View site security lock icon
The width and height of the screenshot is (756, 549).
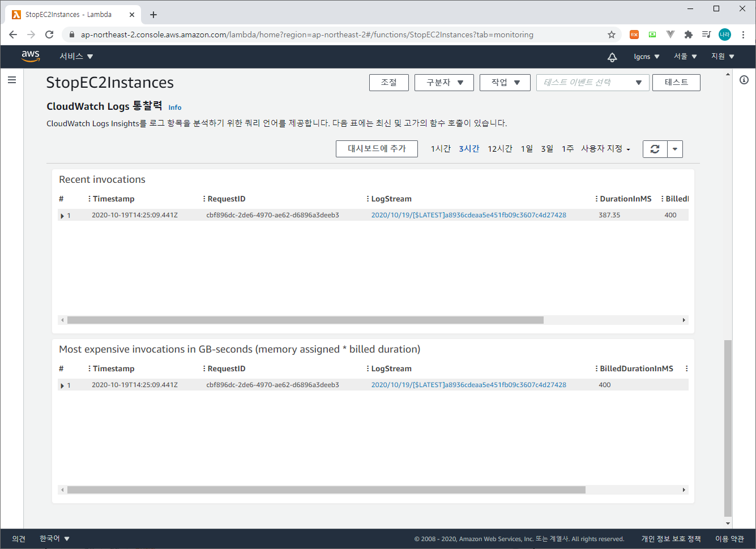pos(71,35)
